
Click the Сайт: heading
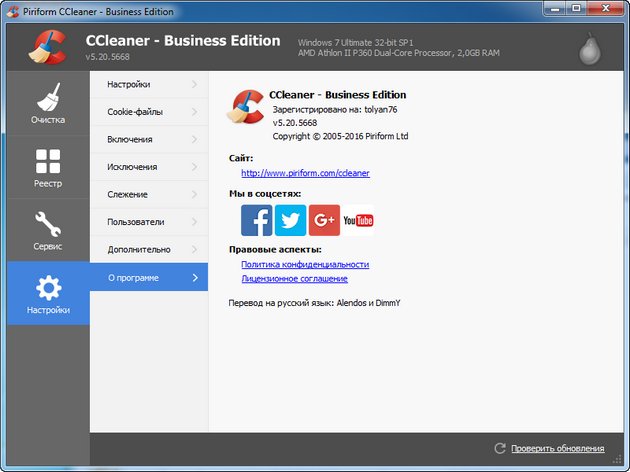241,158
